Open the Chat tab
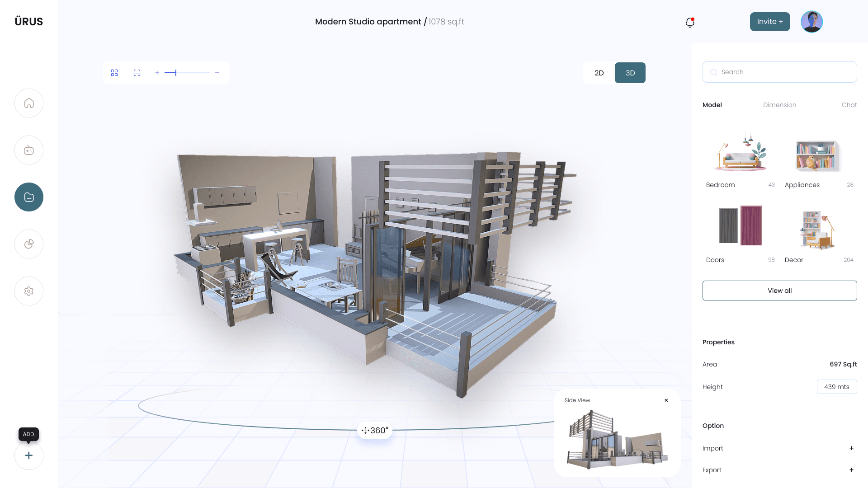Image resolution: width=868 pixels, height=488 pixels. [849, 105]
